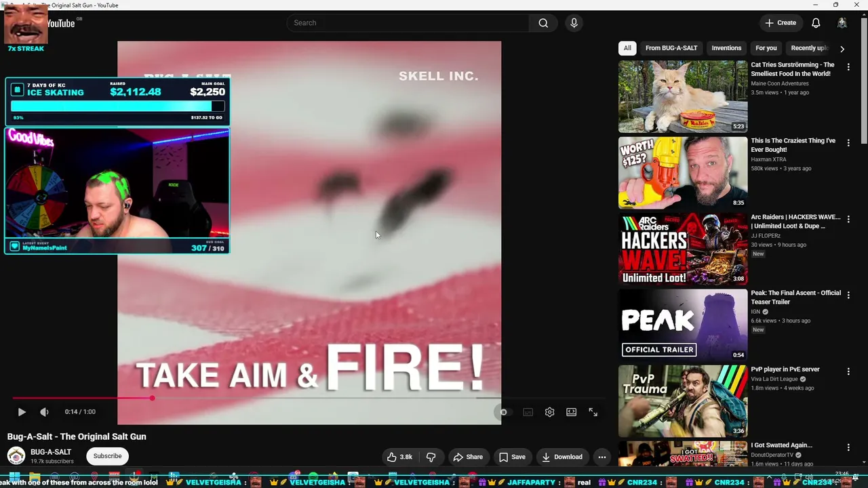Open options for Cat Tries Surströmming video

pyautogui.click(x=848, y=67)
